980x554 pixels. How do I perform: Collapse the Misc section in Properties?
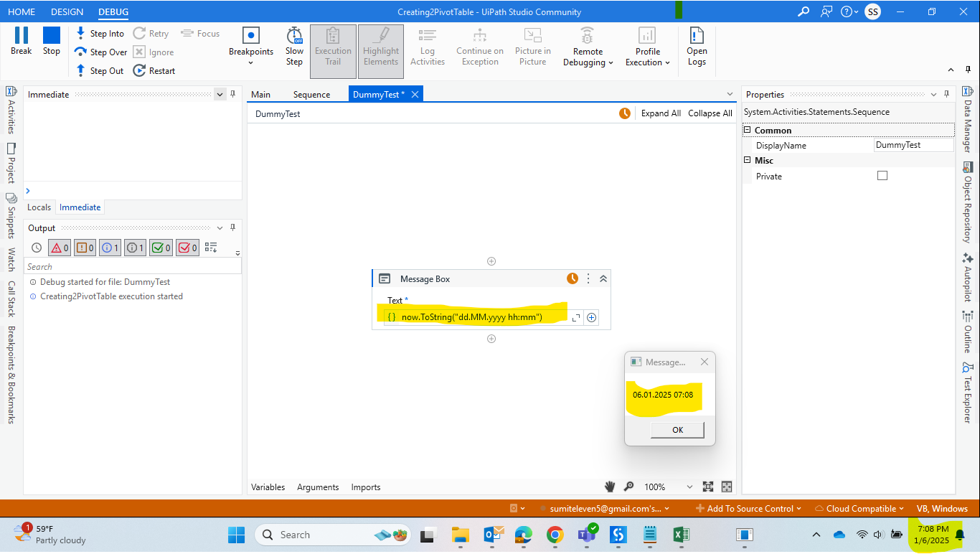pyautogui.click(x=748, y=160)
